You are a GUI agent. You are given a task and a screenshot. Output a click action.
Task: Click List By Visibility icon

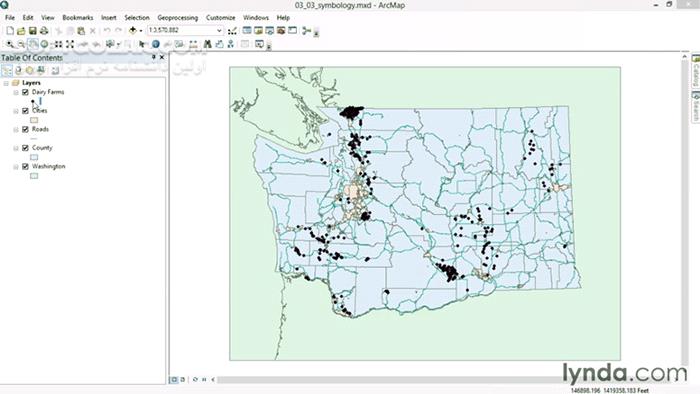[29, 71]
